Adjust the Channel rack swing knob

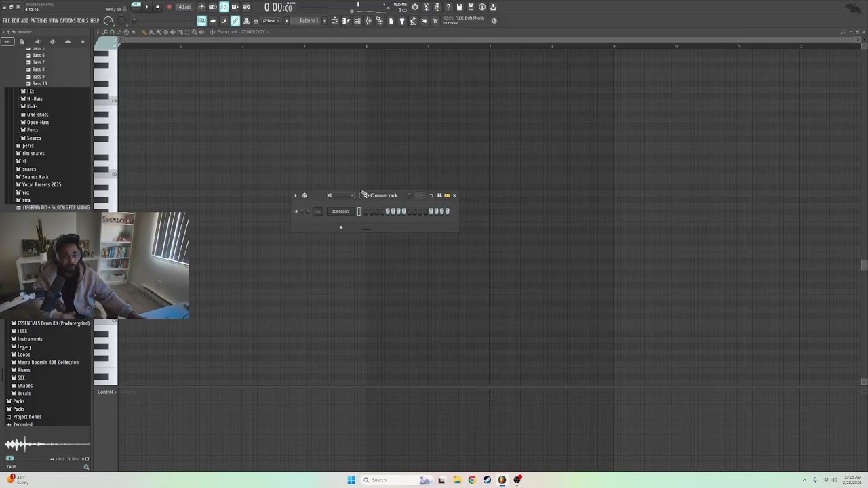point(409,195)
